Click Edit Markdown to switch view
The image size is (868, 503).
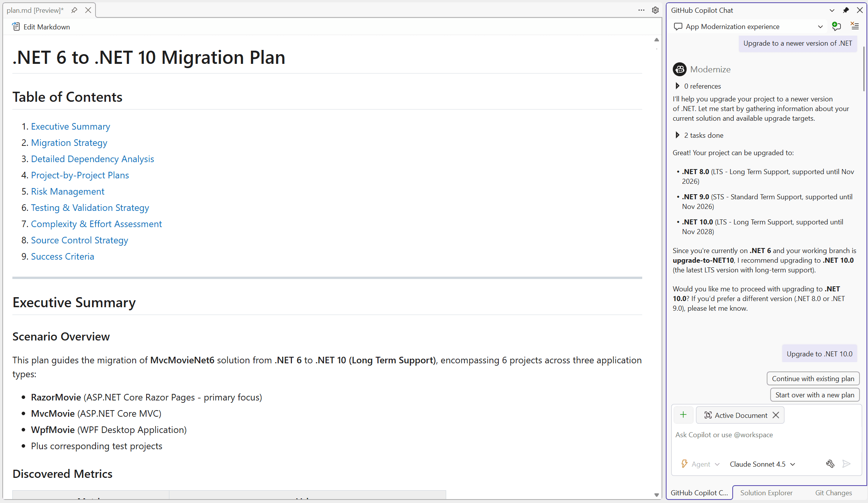tap(41, 27)
